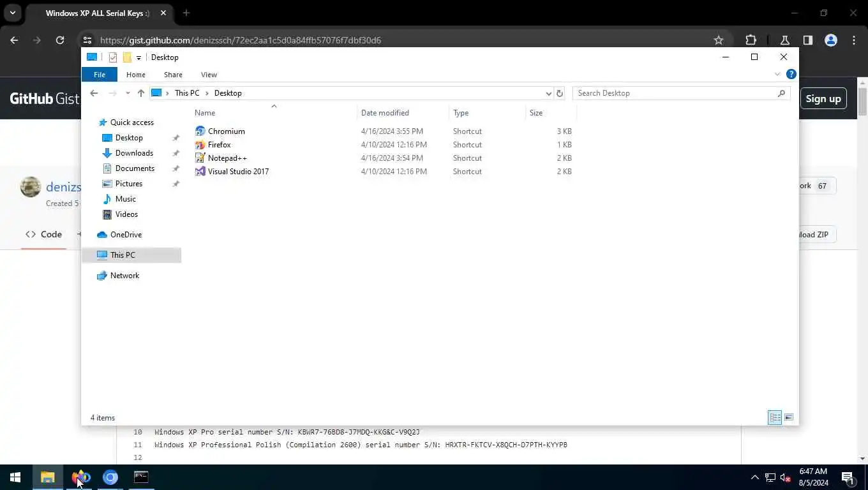The height and width of the screenshot is (490, 868).
Task: Switch to the View ribbon tab
Action: click(209, 75)
